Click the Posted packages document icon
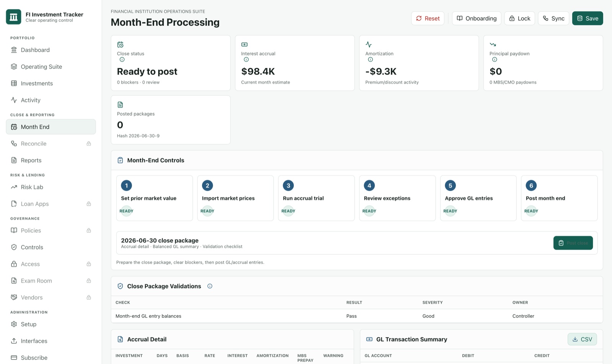612x364 pixels. click(120, 105)
